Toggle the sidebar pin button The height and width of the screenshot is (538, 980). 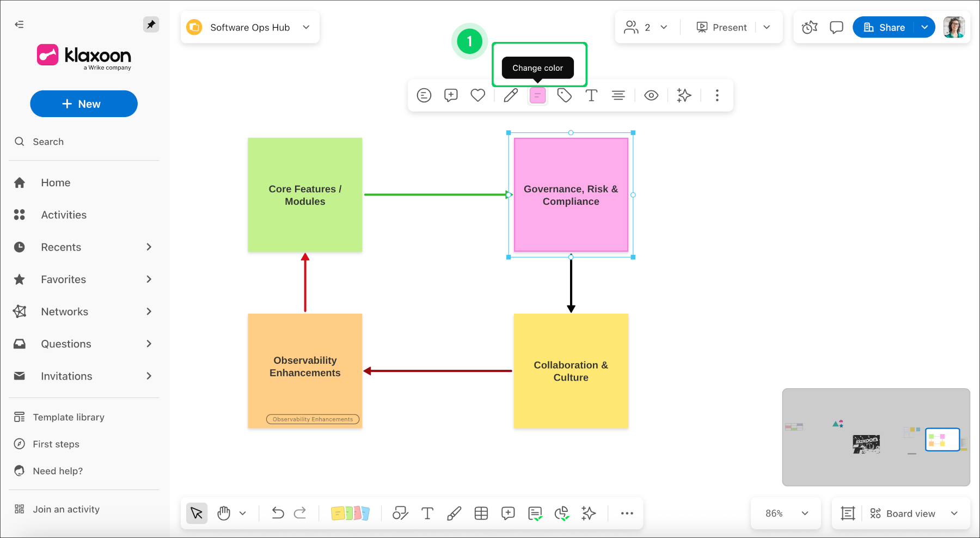151,25
